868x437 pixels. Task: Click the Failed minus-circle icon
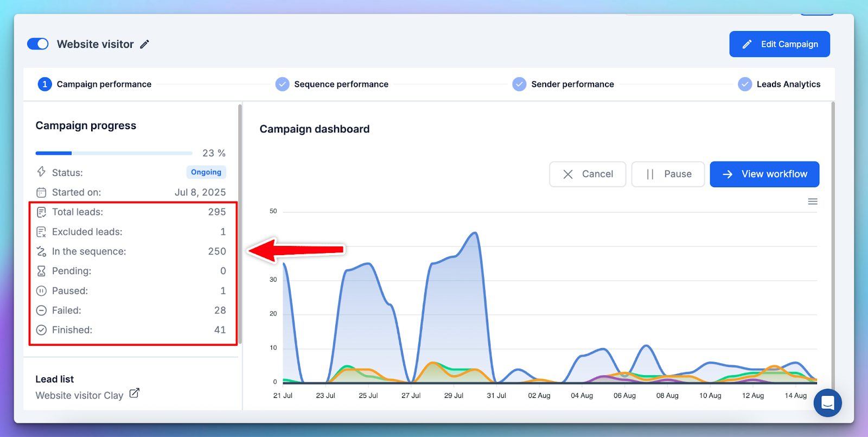pyautogui.click(x=41, y=311)
